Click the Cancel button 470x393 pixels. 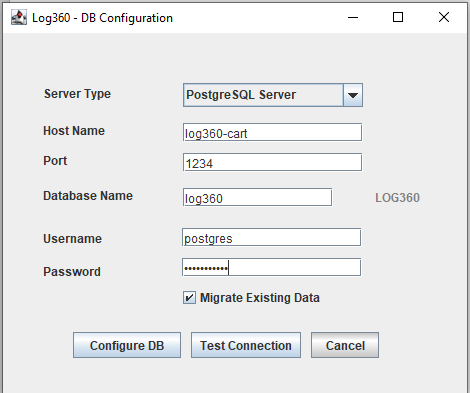(345, 345)
